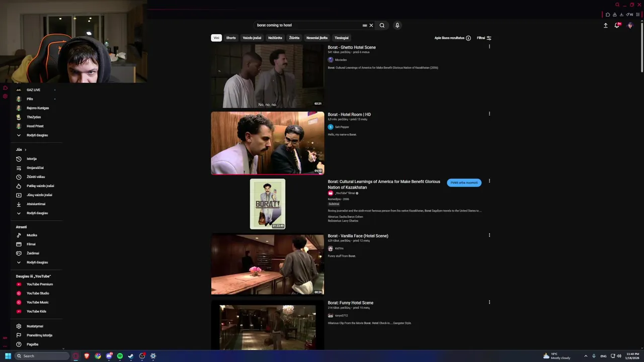Open YouTube Kids link in sidebar

point(35,311)
